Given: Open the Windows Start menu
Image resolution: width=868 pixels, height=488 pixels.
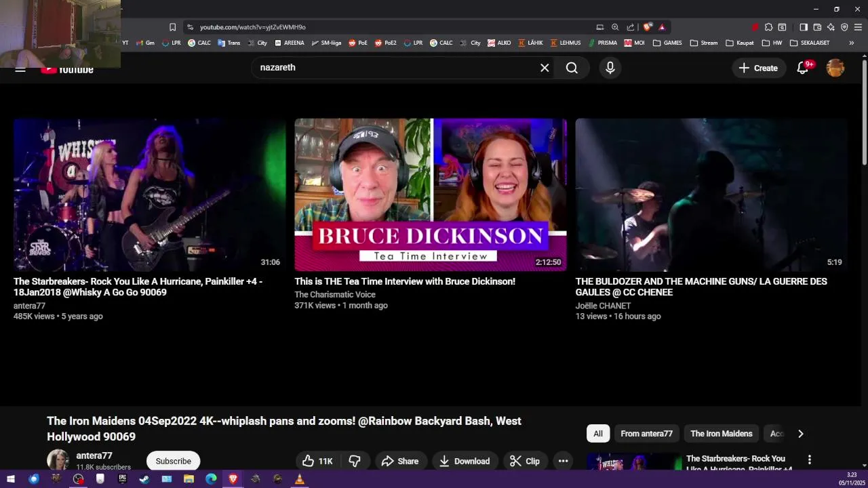Looking at the screenshot, I should click(x=11, y=479).
